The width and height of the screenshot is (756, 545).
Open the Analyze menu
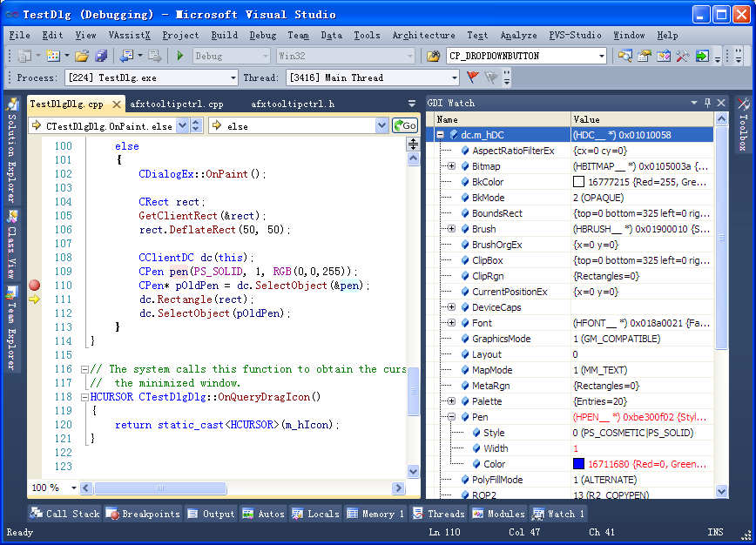pos(519,35)
